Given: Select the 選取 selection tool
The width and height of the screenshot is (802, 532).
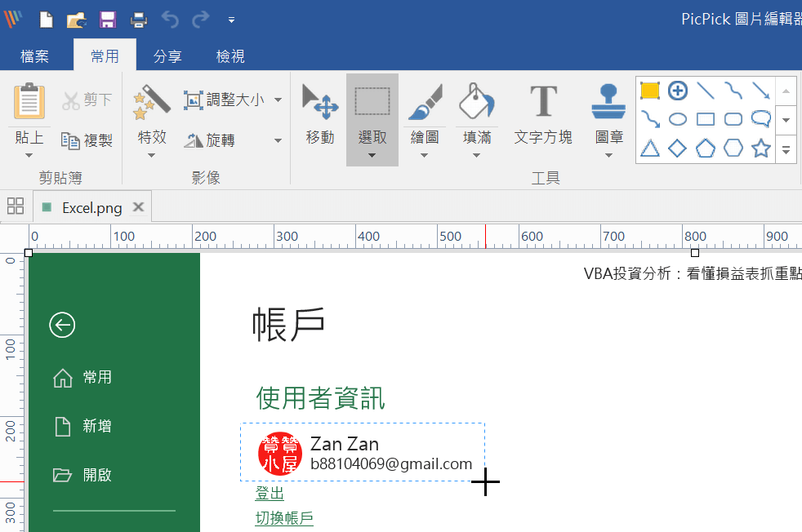Looking at the screenshot, I should click(372, 115).
